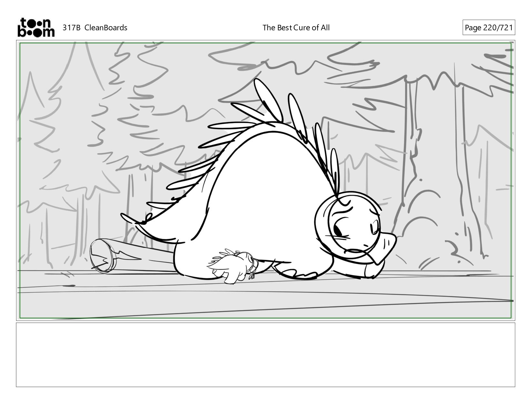Viewport: 532px width, 411px height.
Task: Click the storyboard panel drawing of the bird
Action: tap(265, 181)
